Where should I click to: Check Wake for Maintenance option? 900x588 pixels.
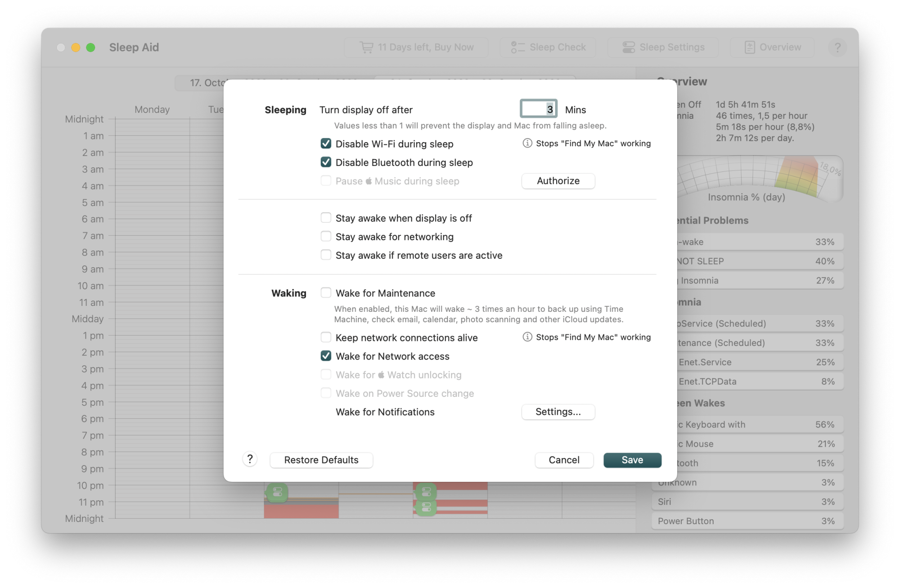[x=326, y=293]
